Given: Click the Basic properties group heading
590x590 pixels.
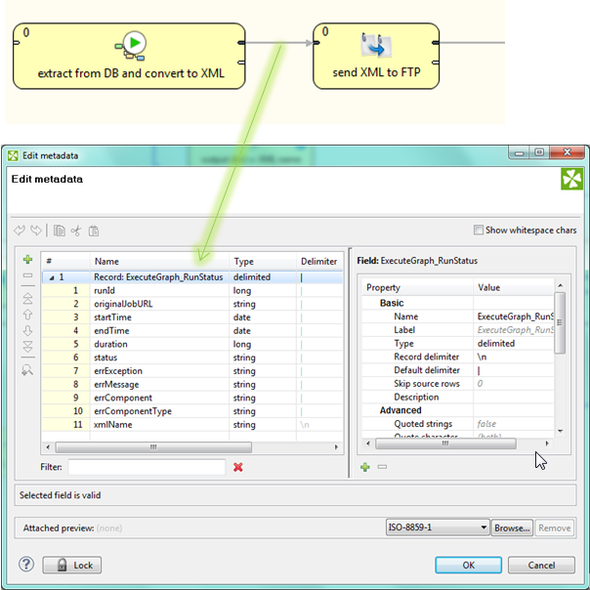Looking at the screenshot, I should [392, 303].
